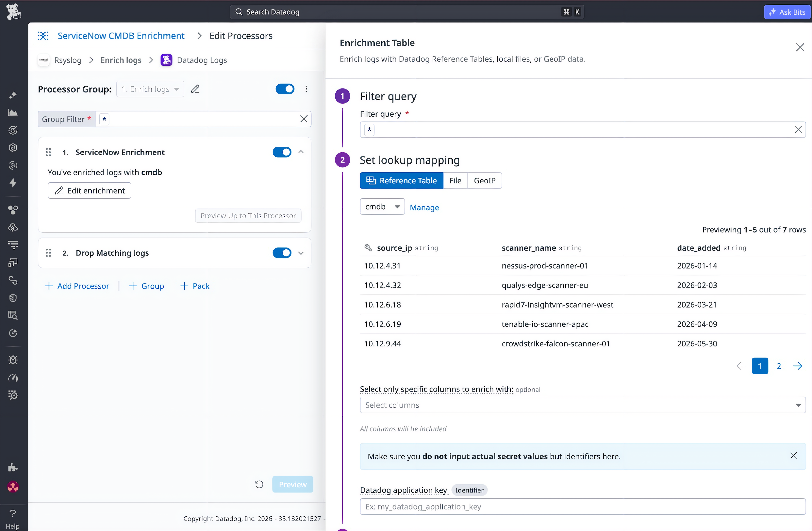Viewport: 812px width, 531px height.
Task: Select the File lookup tab
Action: click(x=455, y=181)
